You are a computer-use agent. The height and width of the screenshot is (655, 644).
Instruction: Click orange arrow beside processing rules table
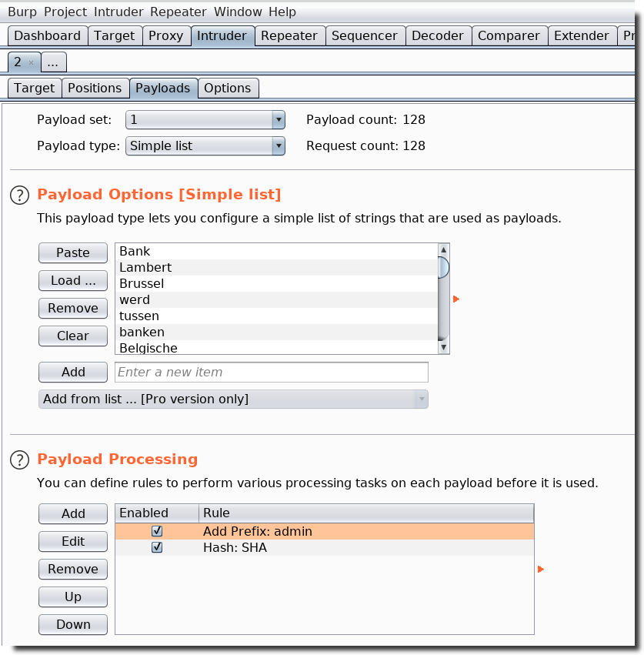541,570
